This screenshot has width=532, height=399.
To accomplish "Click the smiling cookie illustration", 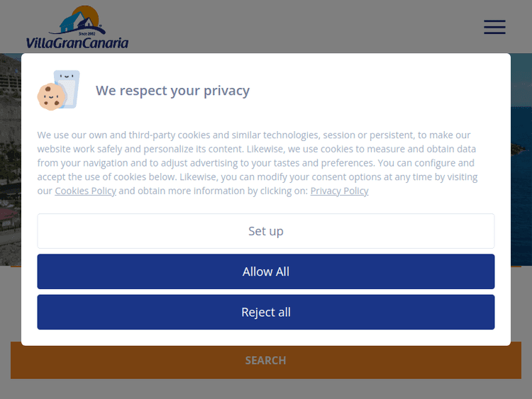I will 51,97.
